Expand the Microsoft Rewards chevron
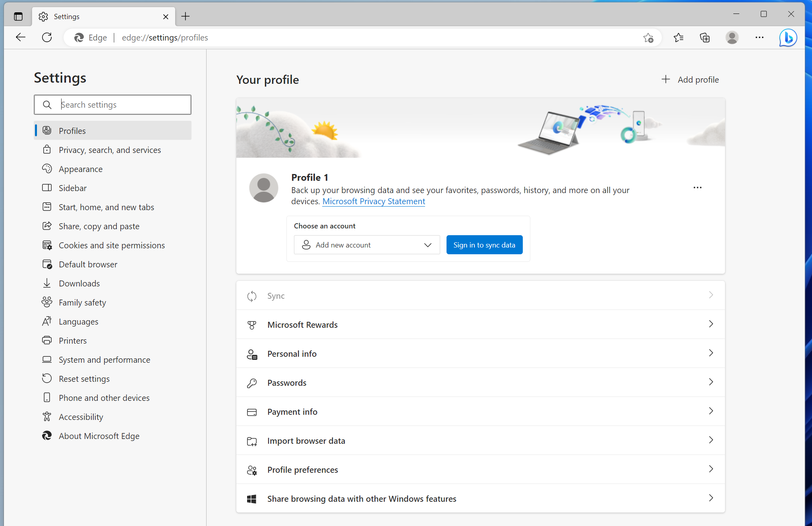This screenshot has height=526, width=812. (x=711, y=324)
